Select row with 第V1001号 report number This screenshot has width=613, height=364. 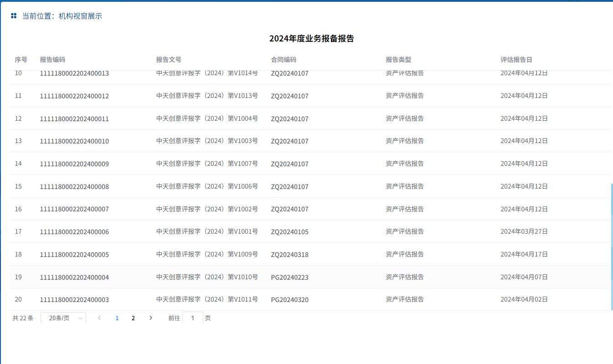point(207,231)
